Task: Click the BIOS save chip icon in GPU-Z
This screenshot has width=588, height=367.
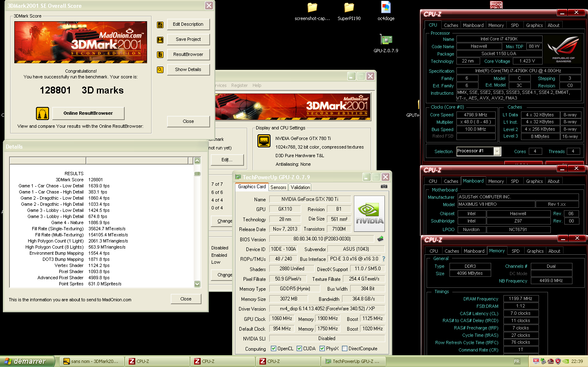Action: tap(380, 239)
